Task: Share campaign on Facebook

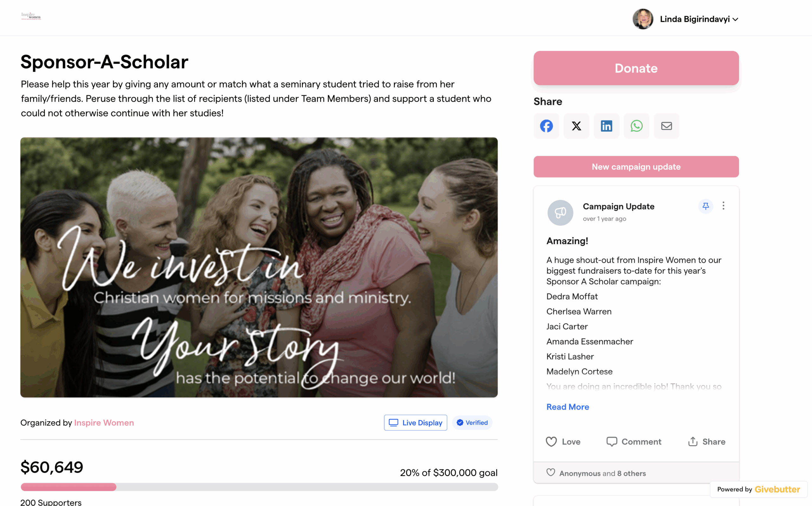Action: [546, 126]
